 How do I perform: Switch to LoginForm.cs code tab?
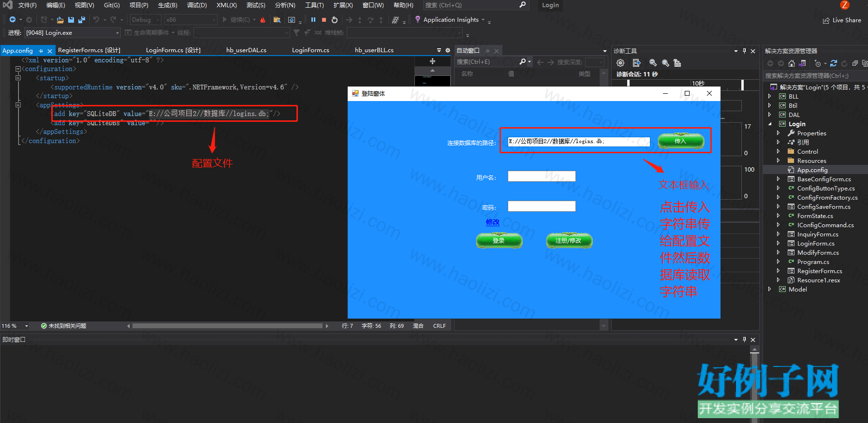tap(310, 50)
